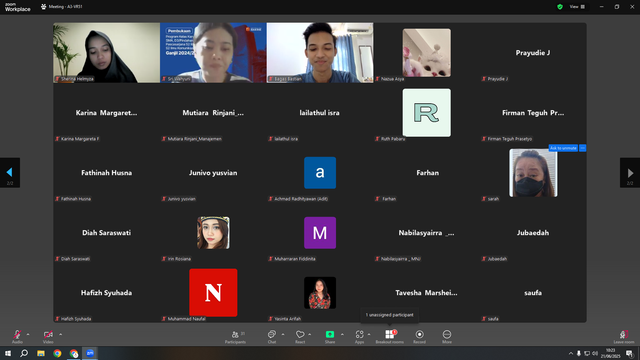Switch to Zoom app in taskbar

(90, 353)
